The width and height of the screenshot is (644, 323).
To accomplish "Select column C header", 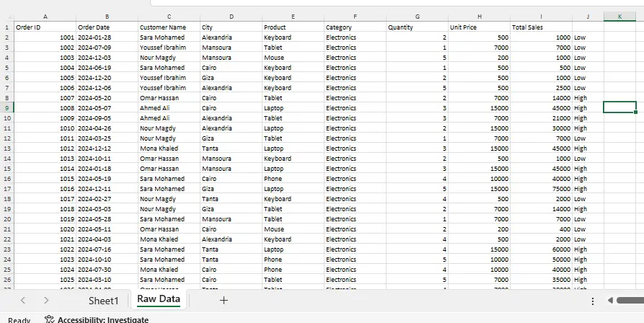I will click(169, 17).
